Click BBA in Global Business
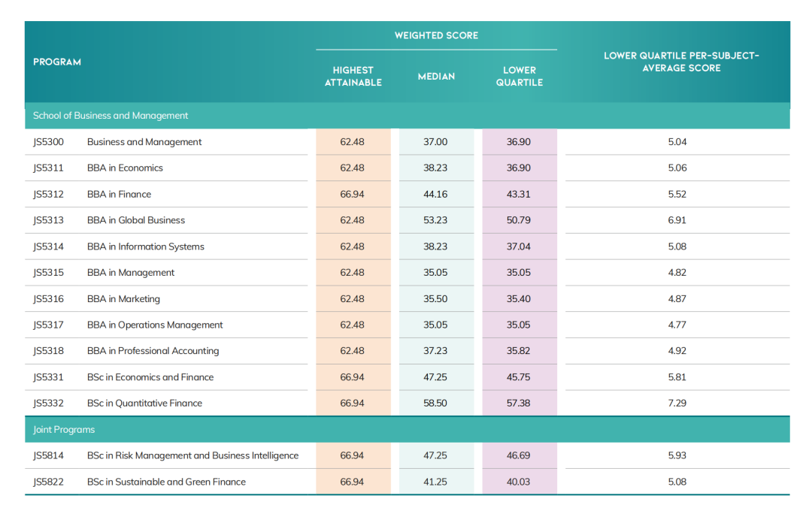812x526 pixels. pos(135,220)
